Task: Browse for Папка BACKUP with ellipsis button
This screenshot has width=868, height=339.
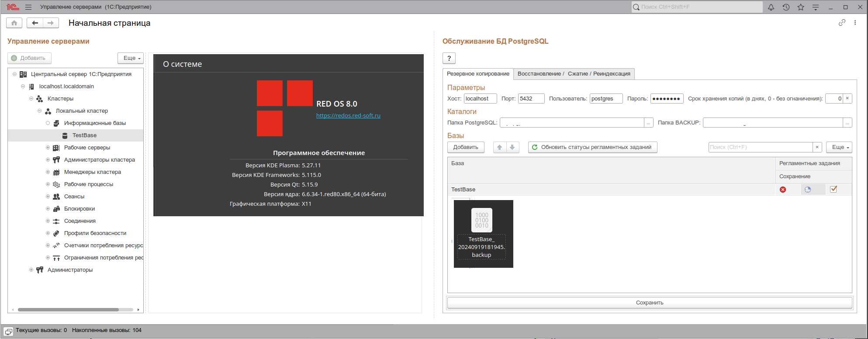Action: point(847,123)
